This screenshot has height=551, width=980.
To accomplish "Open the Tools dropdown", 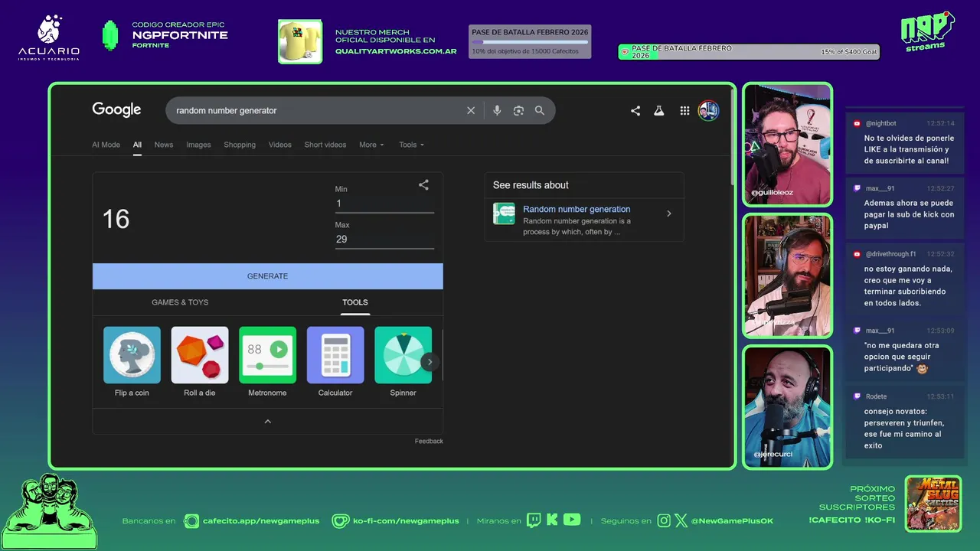I will click(411, 145).
